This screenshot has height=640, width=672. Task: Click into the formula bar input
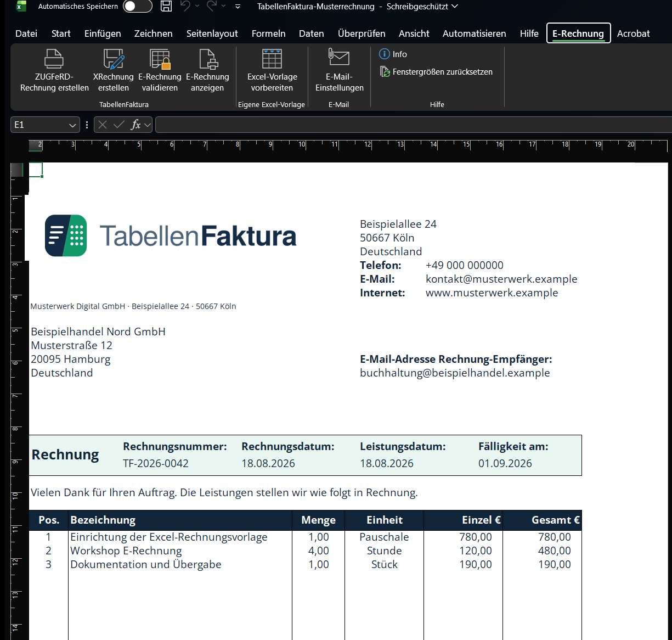[x=414, y=125]
